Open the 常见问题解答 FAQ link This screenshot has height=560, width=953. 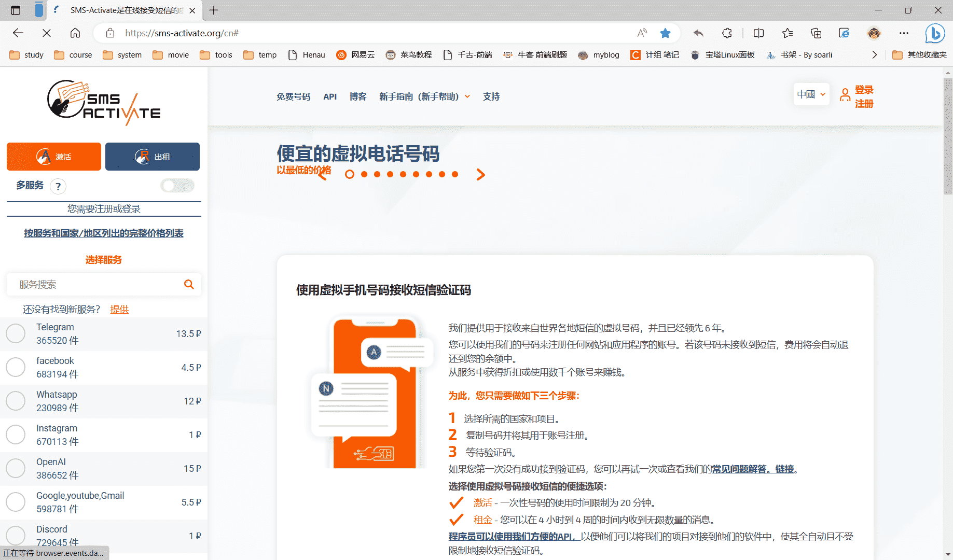coord(753,469)
